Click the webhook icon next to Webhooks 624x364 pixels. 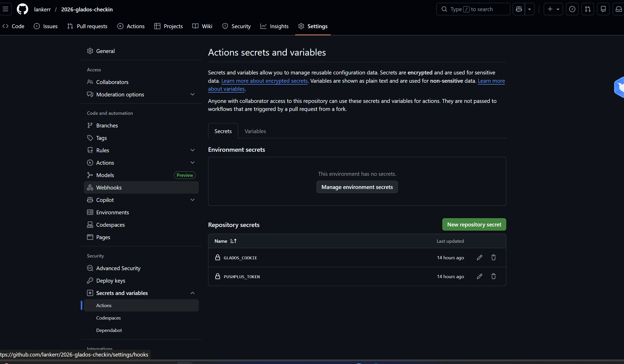(x=90, y=187)
